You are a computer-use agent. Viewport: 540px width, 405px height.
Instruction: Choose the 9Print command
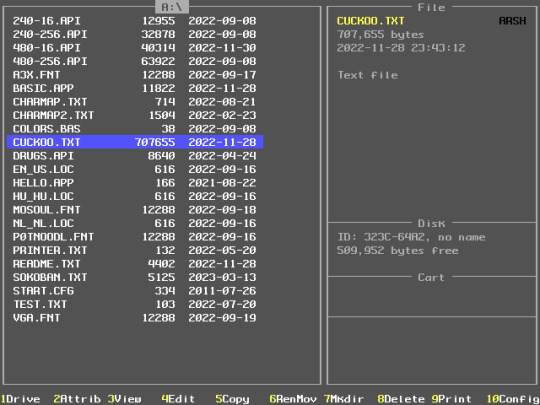pos(451,399)
